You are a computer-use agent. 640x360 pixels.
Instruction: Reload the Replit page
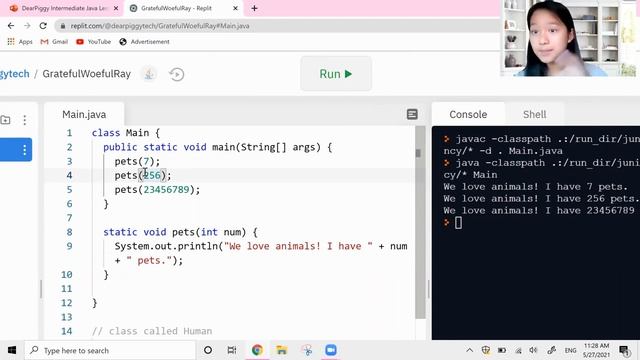[x=43, y=26]
